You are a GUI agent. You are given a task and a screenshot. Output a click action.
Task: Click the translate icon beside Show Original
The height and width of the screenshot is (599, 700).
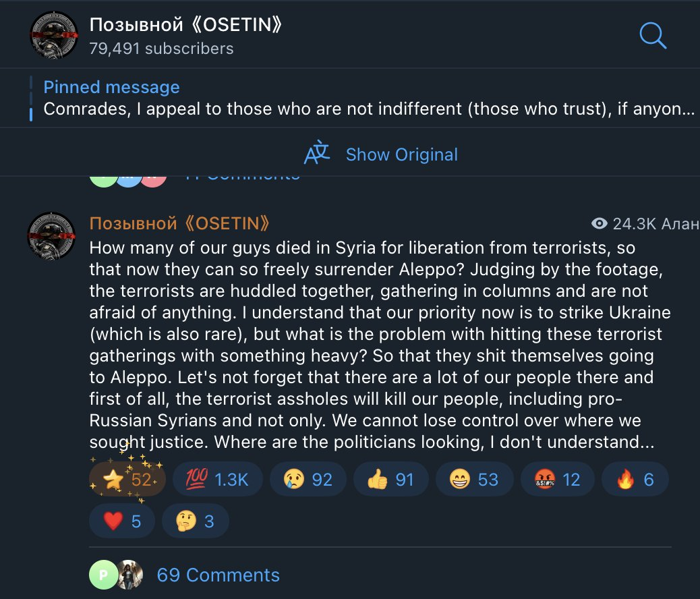pyautogui.click(x=316, y=152)
